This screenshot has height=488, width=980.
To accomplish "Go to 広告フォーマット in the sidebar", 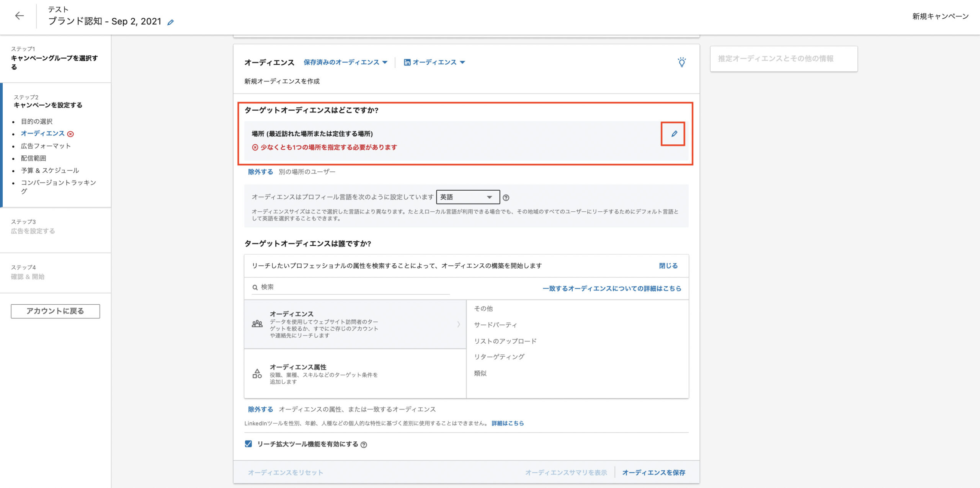I will coord(46,146).
